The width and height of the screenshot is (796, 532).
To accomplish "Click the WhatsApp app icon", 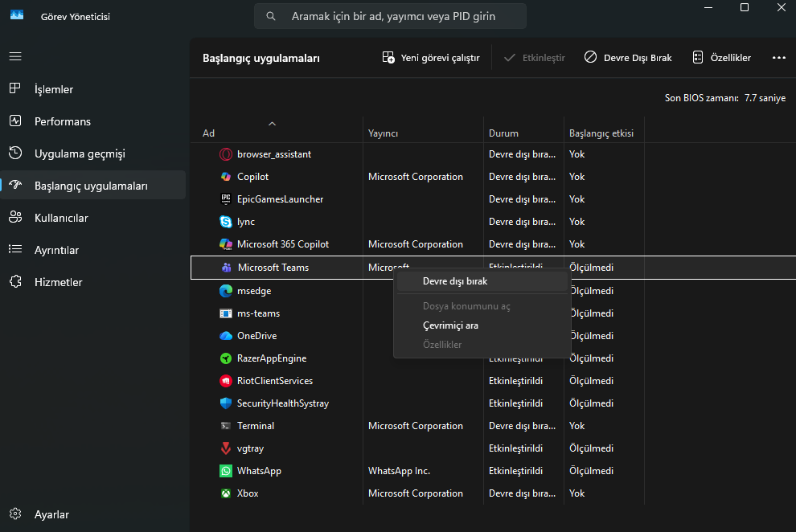I will click(x=226, y=471).
